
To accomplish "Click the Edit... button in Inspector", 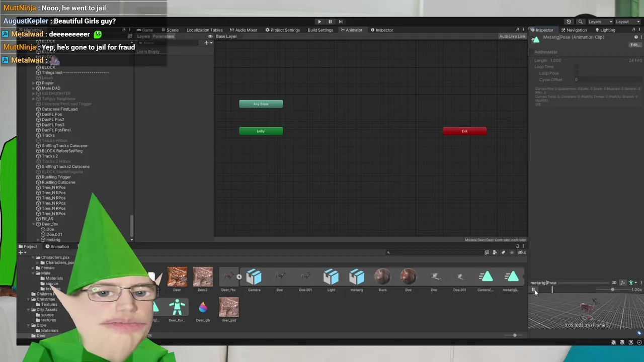I will click(x=635, y=45).
